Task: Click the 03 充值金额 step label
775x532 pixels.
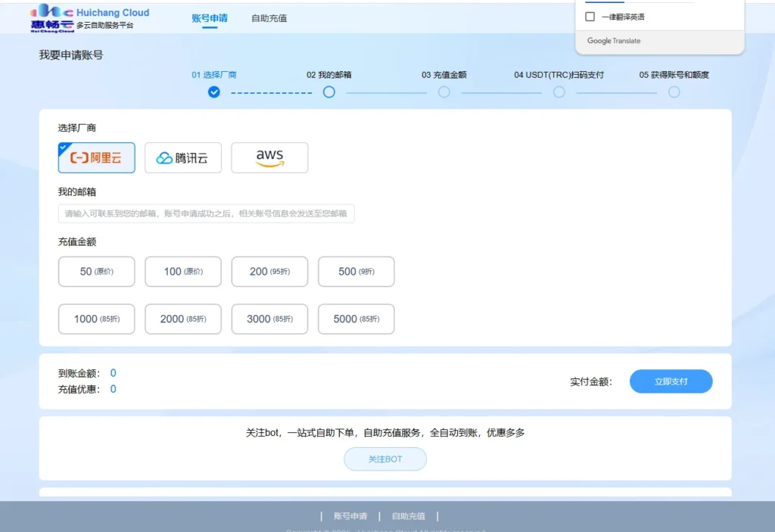Action: (444, 75)
